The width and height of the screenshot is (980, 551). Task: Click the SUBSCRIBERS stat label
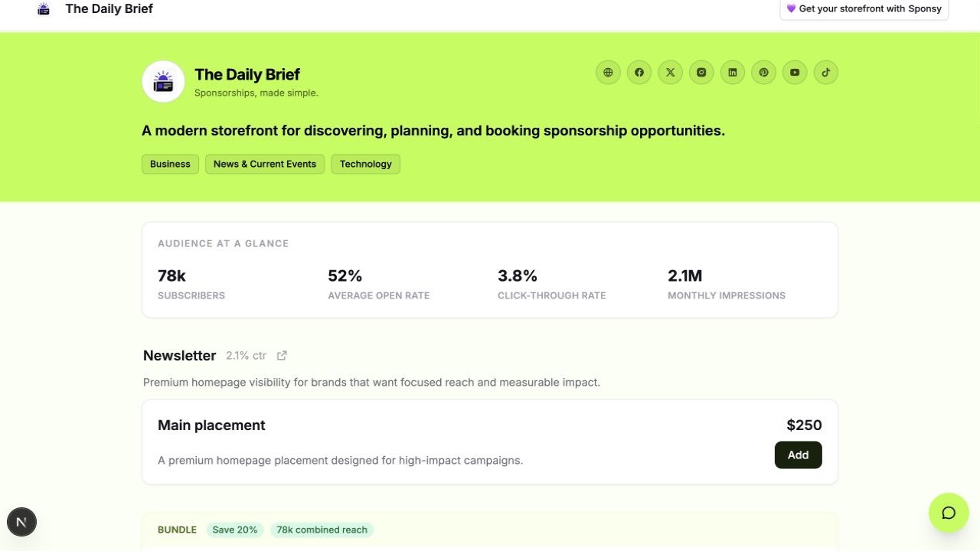pos(191,295)
